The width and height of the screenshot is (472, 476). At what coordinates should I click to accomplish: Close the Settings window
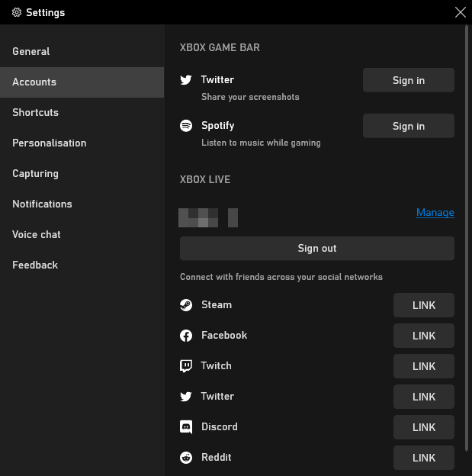click(x=460, y=12)
